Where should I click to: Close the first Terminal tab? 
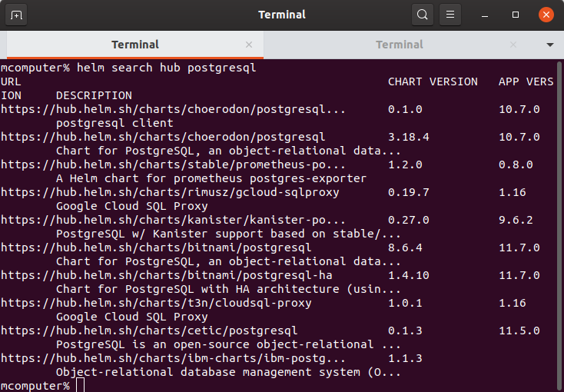(248, 45)
